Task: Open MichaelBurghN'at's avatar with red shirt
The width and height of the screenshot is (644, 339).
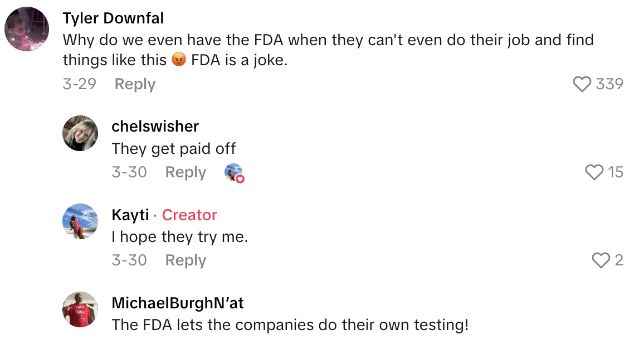Action: (x=80, y=309)
